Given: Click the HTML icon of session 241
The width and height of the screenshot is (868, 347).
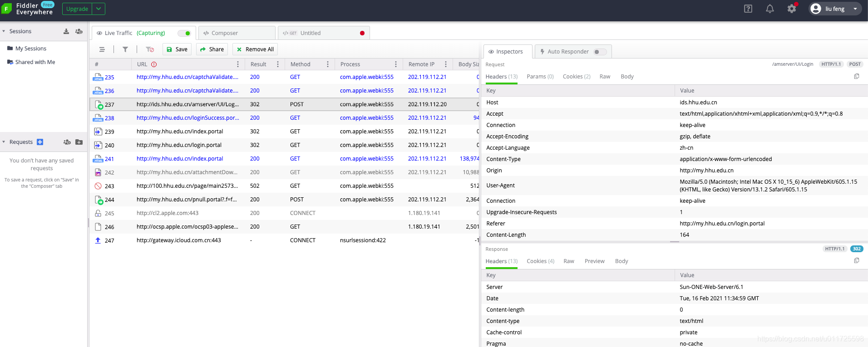Looking at the screenshot, I should [98, 159].
